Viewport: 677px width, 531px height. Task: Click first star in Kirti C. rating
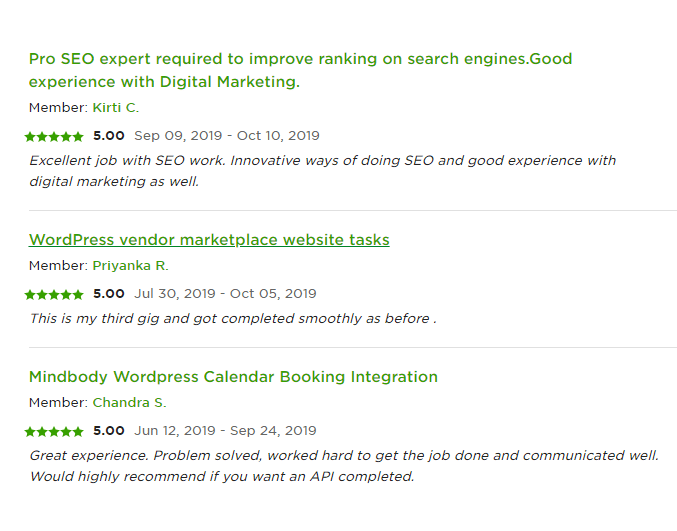[30, 137]
